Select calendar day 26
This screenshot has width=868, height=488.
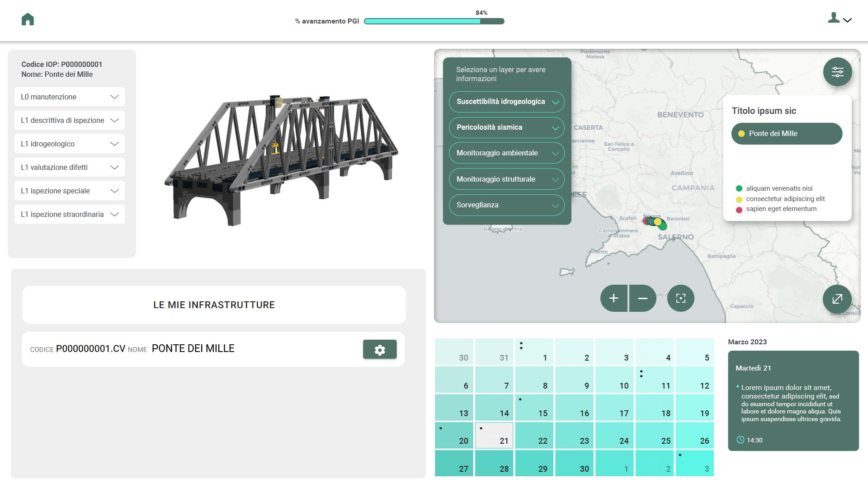coord(695,436)
